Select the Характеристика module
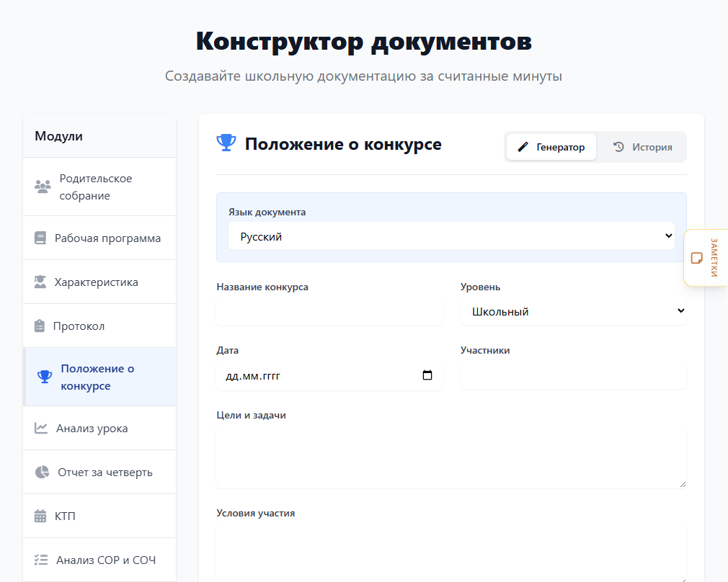The height and width of the screenshot is (582, 728). 99,282
